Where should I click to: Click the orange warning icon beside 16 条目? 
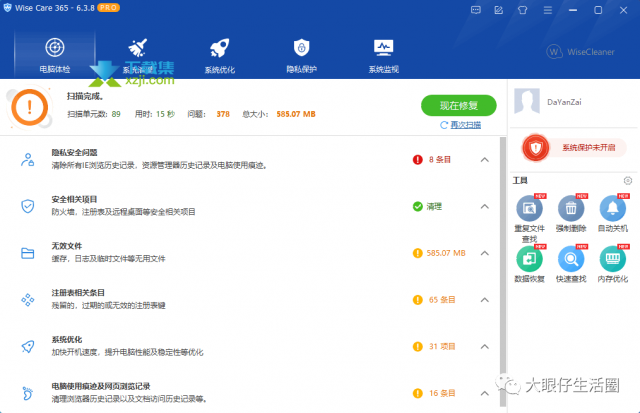point(418,393)
